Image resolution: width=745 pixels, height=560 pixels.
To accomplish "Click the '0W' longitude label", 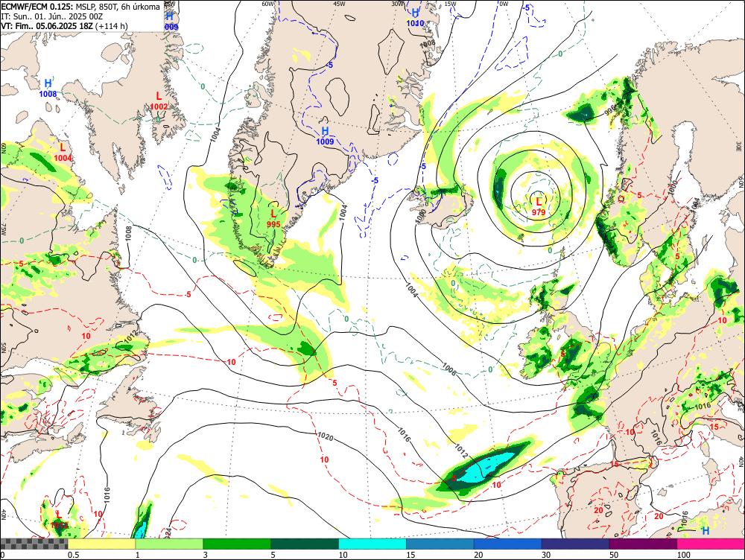I will pyautogui.click(x=503, y=4).
